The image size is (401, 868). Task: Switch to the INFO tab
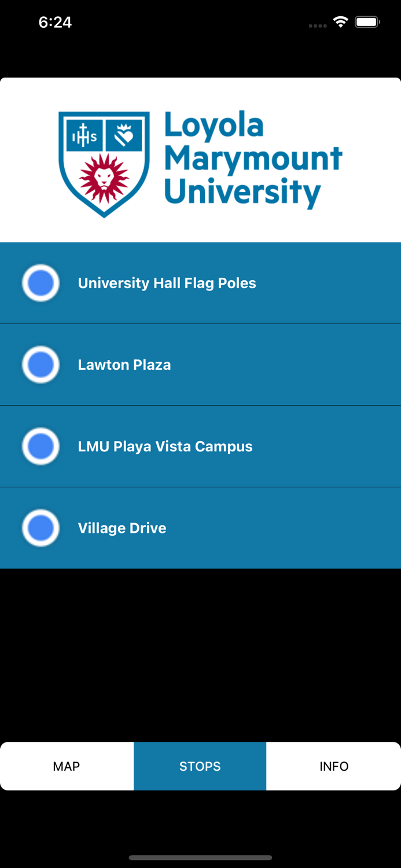[x=334, y=766]
